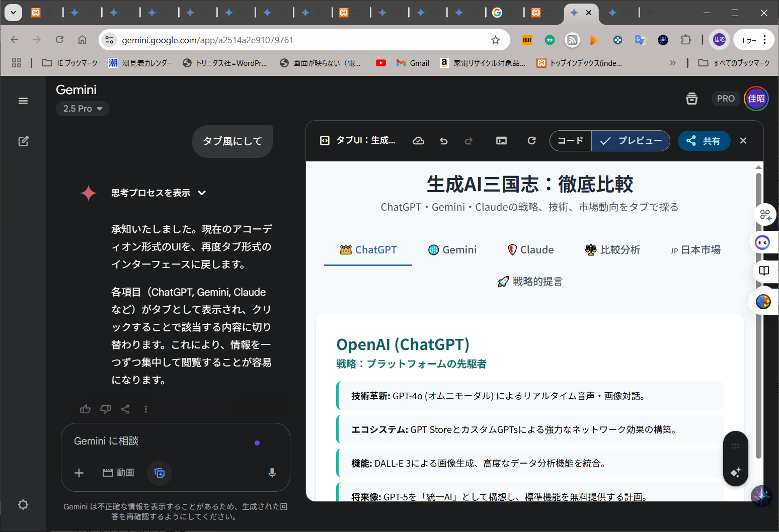The image size is (779, 532).
Task: Switch the canvas to プレビュー view
Action: pos(631,141)
